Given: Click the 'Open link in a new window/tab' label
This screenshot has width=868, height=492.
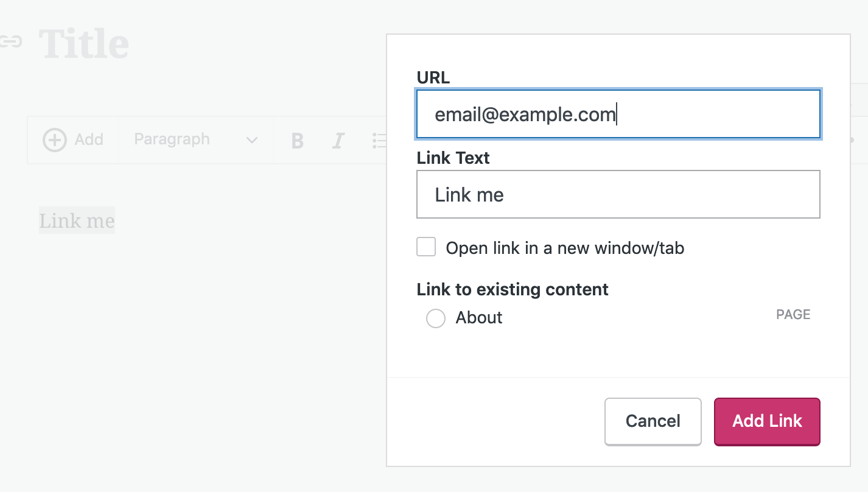Looking at the screenshot, I should click(x=565, y=248).
